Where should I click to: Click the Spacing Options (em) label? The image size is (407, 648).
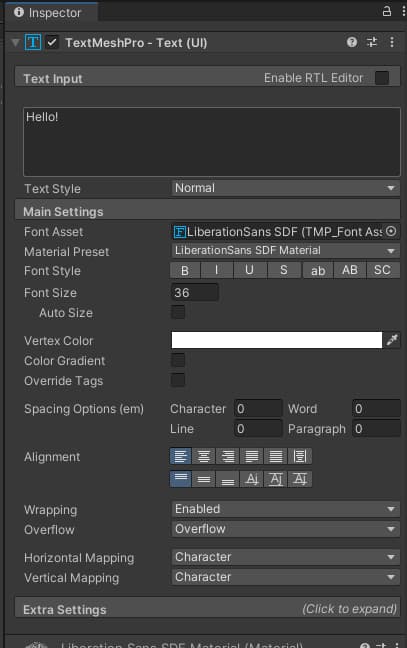[84, 409]
